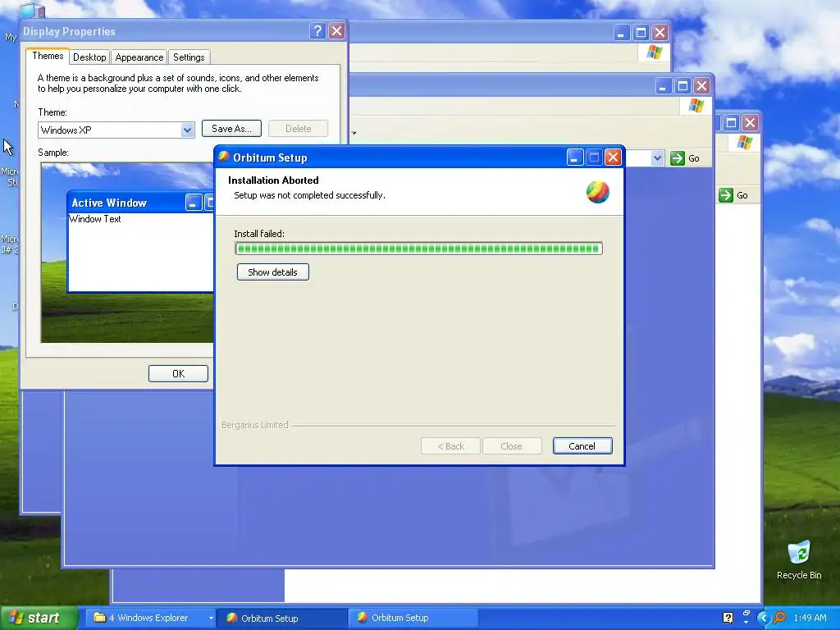Click the theme sample preview image
This screenshot has height=630, width=840.
127,253
